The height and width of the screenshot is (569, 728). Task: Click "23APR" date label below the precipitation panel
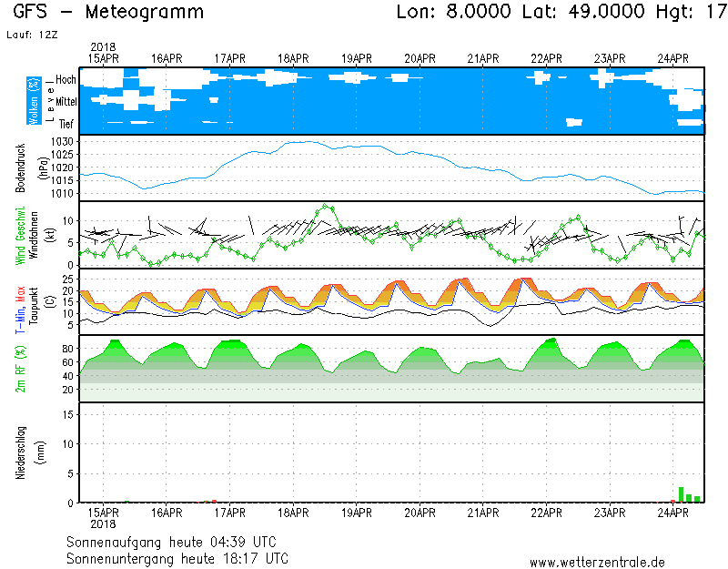point(610,513)
